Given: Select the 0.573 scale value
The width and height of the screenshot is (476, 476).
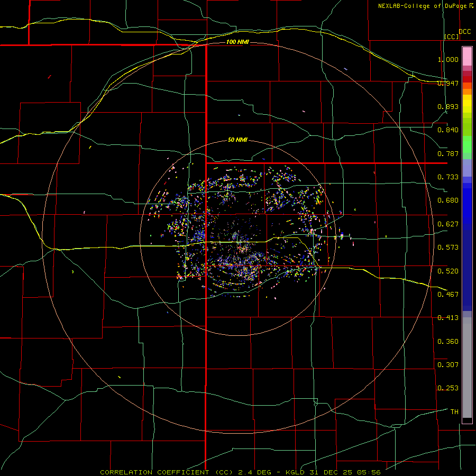Looking at the screenshot, I should pyautogui.click(x=448, y=248).
